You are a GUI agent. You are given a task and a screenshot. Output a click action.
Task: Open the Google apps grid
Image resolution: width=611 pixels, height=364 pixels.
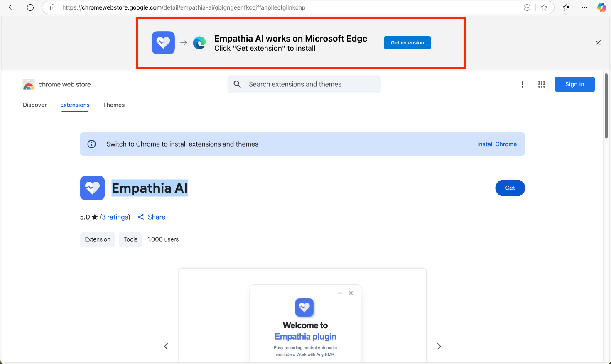coord(542,84)
